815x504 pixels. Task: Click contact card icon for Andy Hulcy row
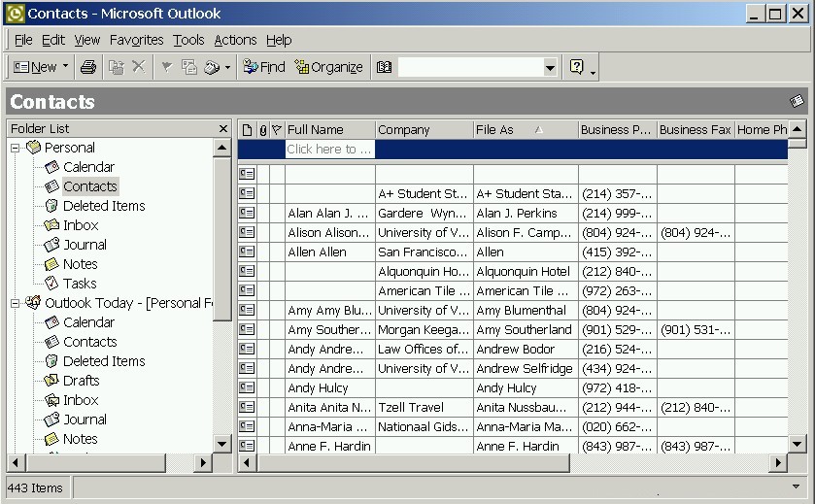(x=247, y=387)
